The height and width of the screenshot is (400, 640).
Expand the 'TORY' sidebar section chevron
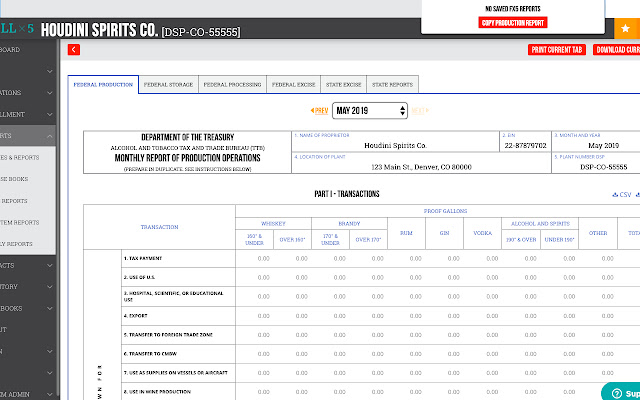(50, 287)
